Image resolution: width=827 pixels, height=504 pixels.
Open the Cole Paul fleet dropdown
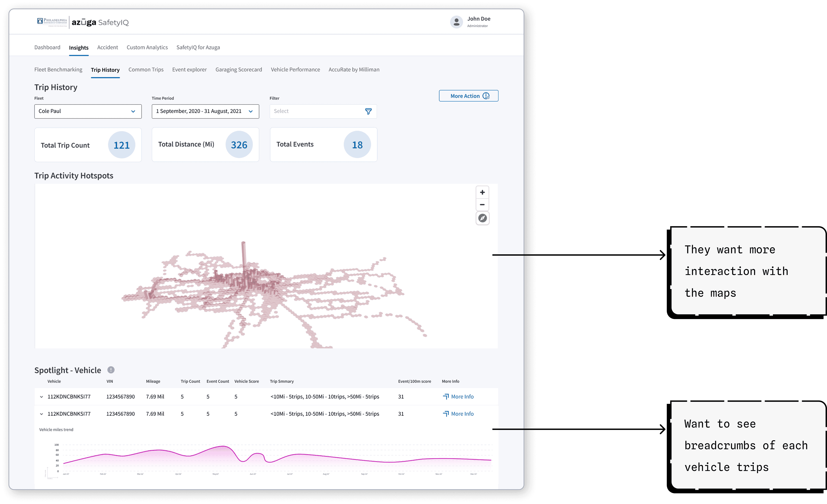[88, 111]
